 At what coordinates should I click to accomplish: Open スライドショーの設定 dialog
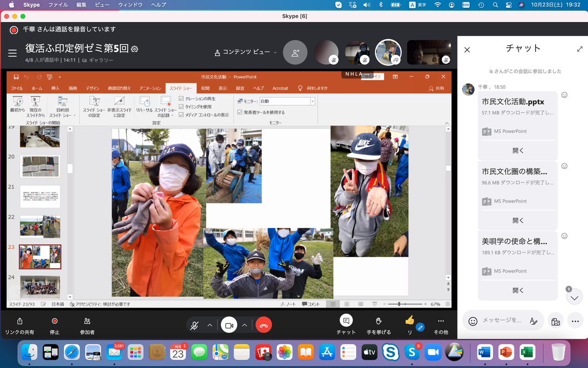(x=94, y=107)
